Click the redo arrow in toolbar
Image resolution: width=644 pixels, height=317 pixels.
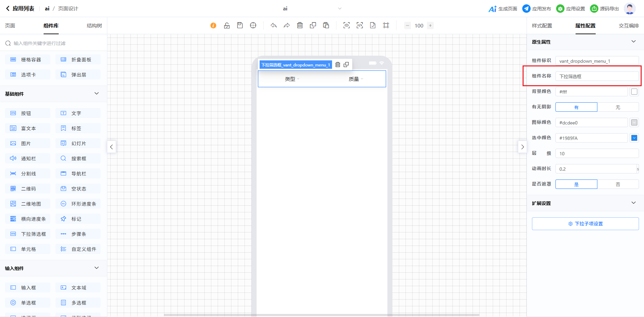[286, 25]
